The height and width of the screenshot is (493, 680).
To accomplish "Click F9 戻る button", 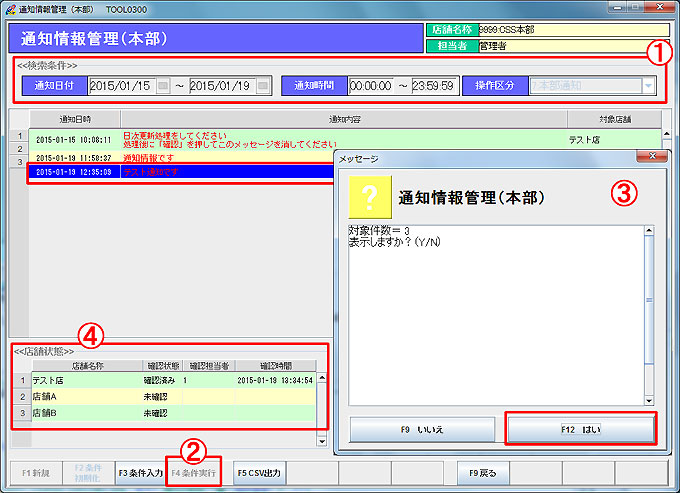I will pos(484,470).
